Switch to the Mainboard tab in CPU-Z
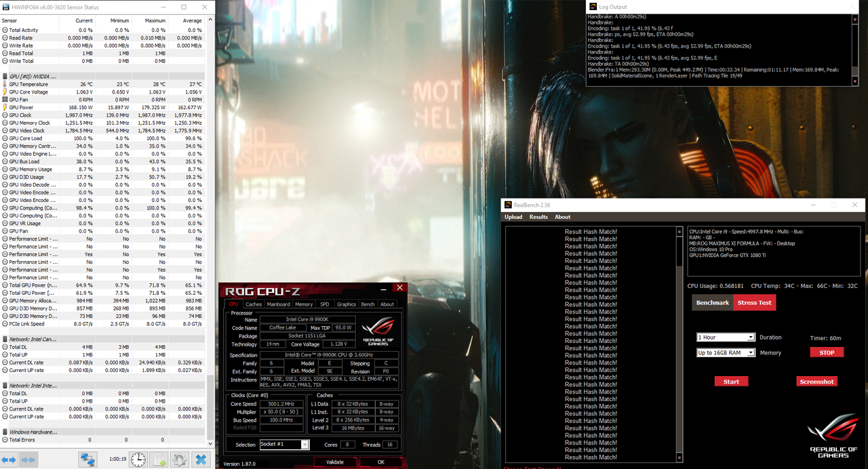This screenshot has height=469, width=868. coord(278,304)
